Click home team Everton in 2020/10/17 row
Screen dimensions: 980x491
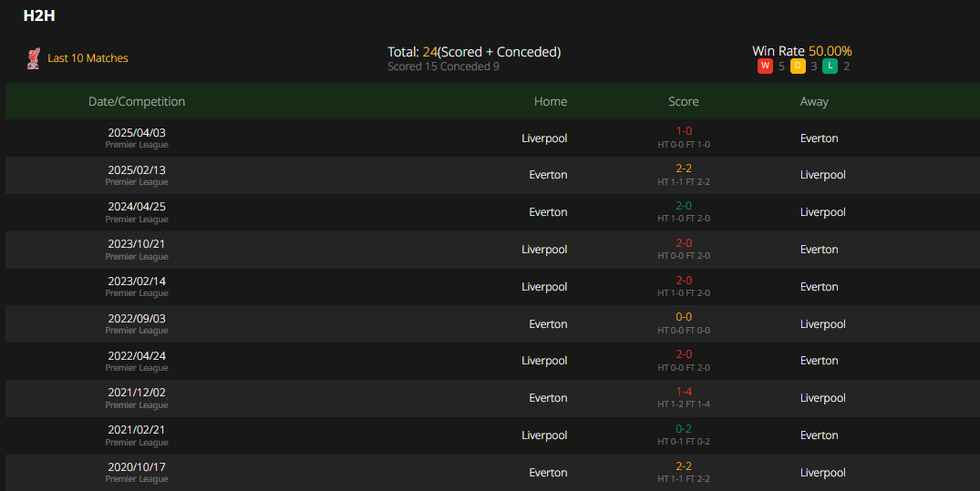point(548,473)
